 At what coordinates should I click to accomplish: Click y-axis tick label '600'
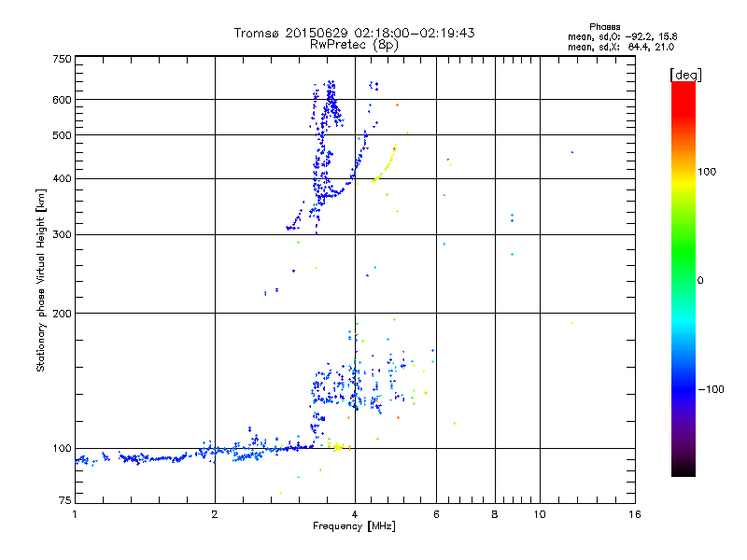62,100
